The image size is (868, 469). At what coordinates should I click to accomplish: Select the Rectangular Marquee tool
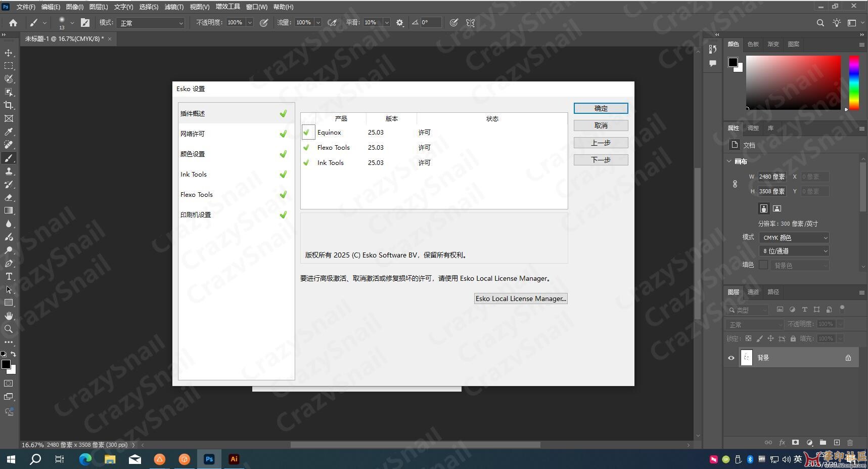coord(9,66)
